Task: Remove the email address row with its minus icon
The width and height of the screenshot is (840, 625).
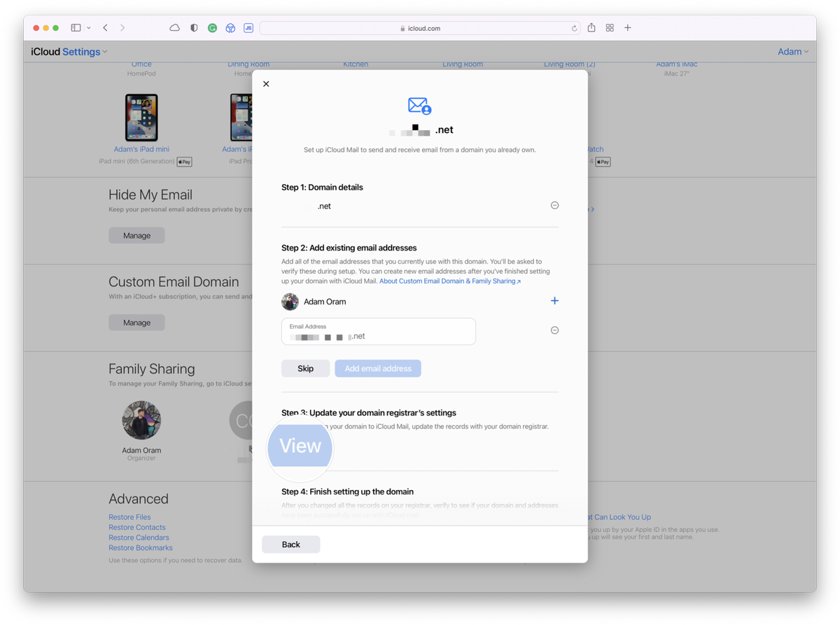Action: point(554,330)
